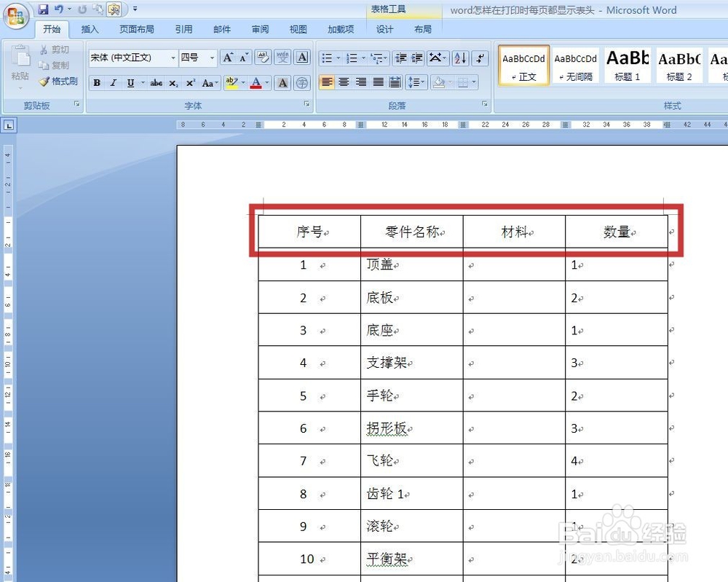This screenshot has height=582, width=728.
Task: Toggle the bulleted list on
Action: click(x=326, y=57)
